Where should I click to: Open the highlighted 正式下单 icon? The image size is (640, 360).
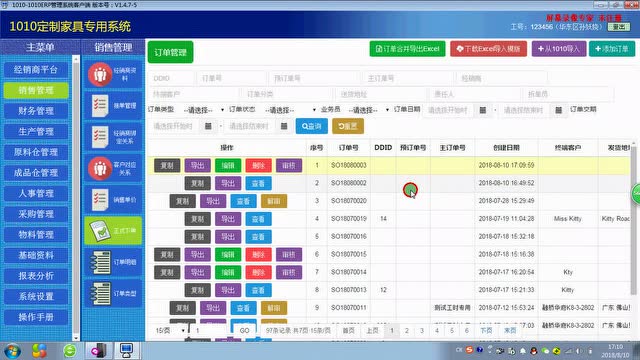point(100,231)
